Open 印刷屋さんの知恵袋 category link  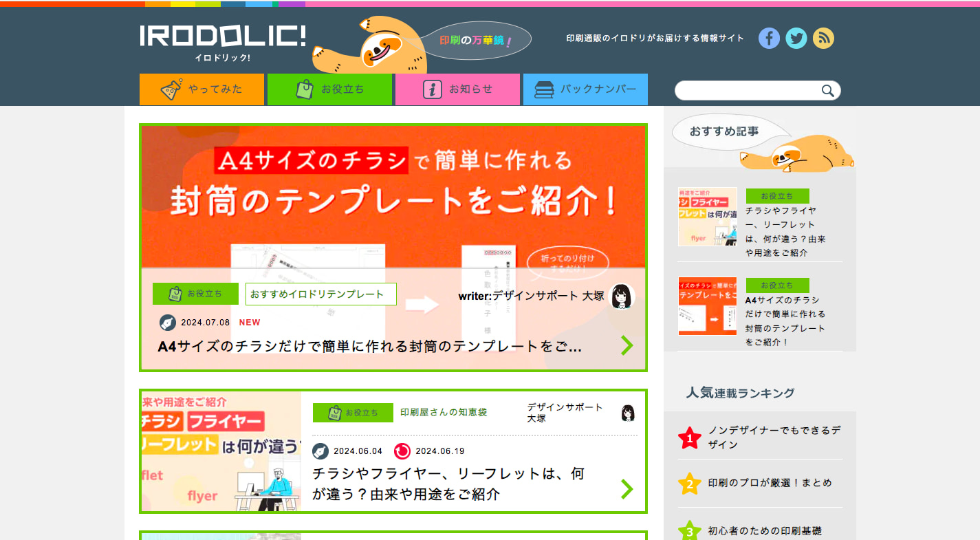[444, 413]
